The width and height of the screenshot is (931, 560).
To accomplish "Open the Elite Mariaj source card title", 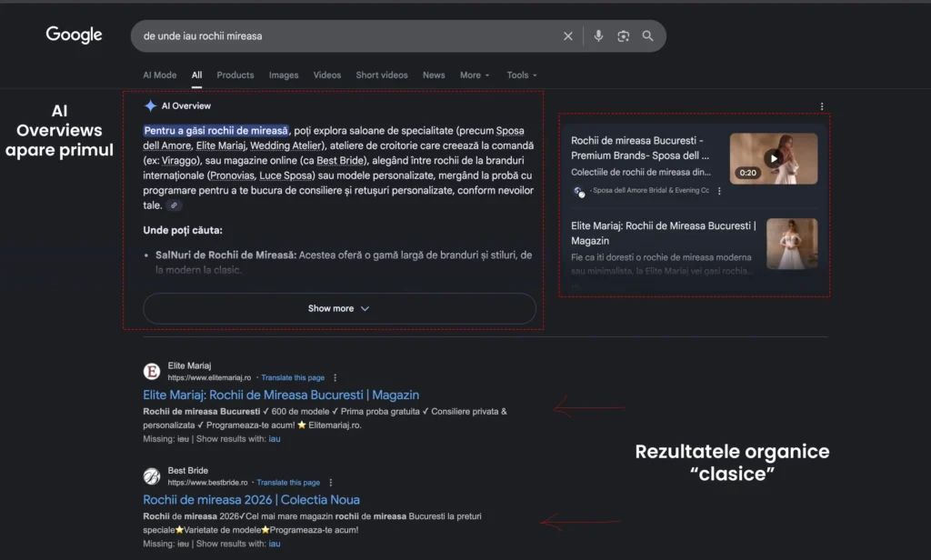I will click(x=664, y=233).
